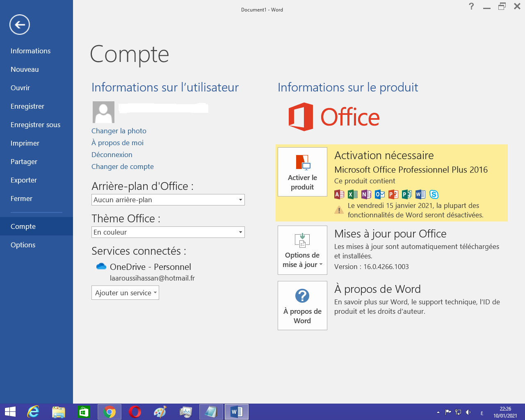
Task: Click the OneDrive cloud icon
Action: click(101, 267)
